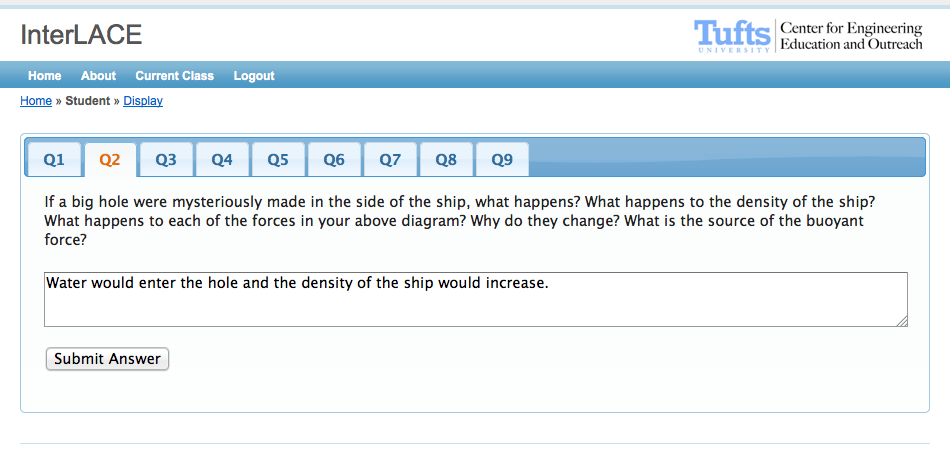Select question tab Q6
Viewport: 950px width, 453px height.
pos(334,160)
